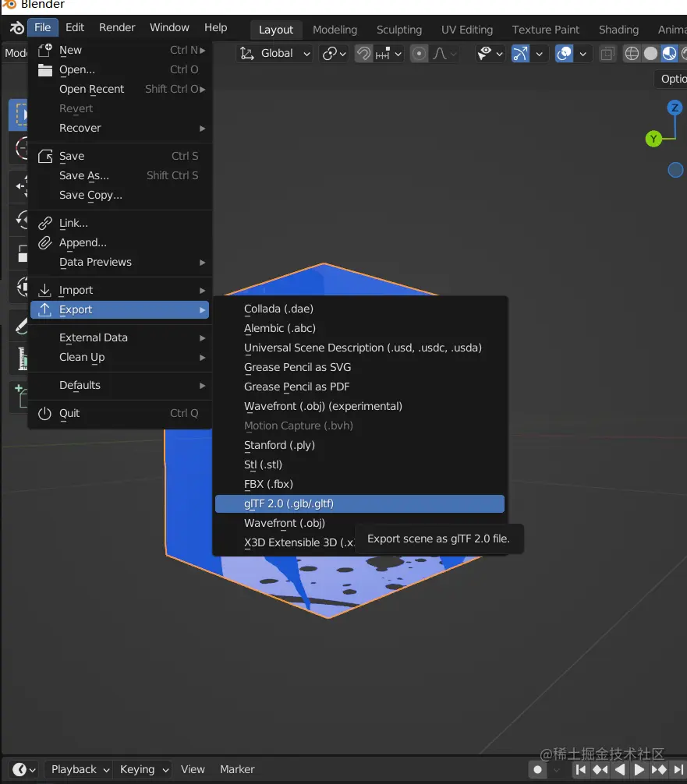Select the Measure tool
The width and height of the screenshot is (687, 784).
coord(17,358)
